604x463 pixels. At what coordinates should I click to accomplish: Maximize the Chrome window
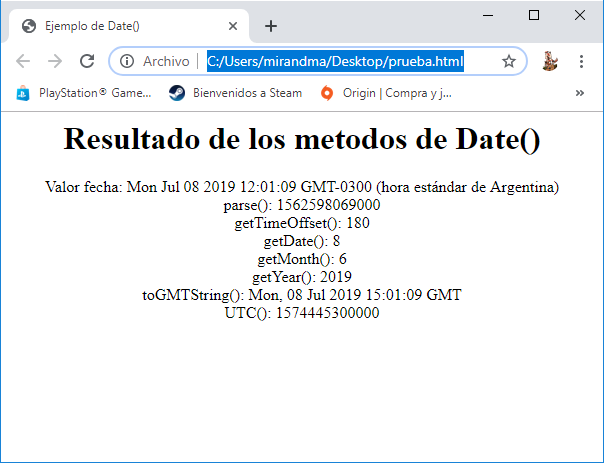(x=534, y=14)
